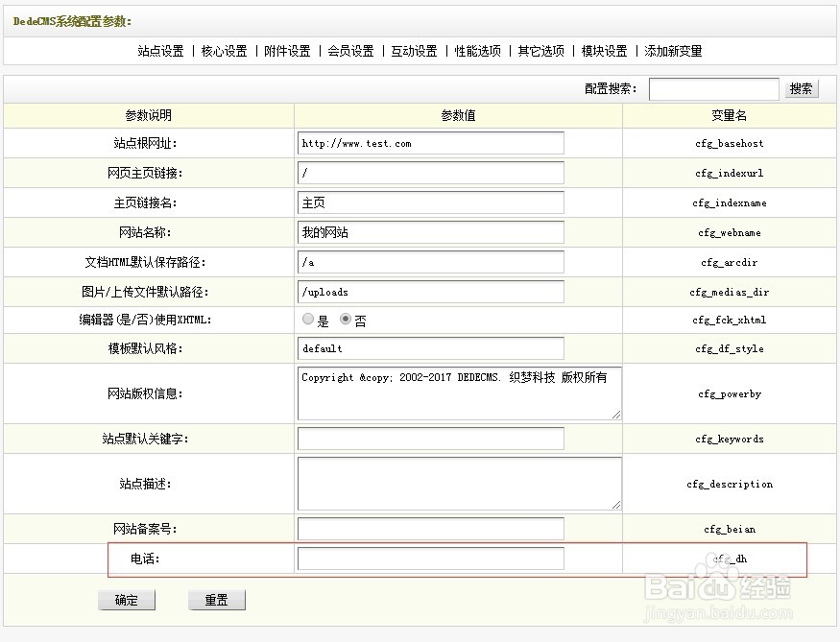The height and width of the screenshot is (642, 840).
Task: Click the 变量名 column header
Action: coord(729,115)
